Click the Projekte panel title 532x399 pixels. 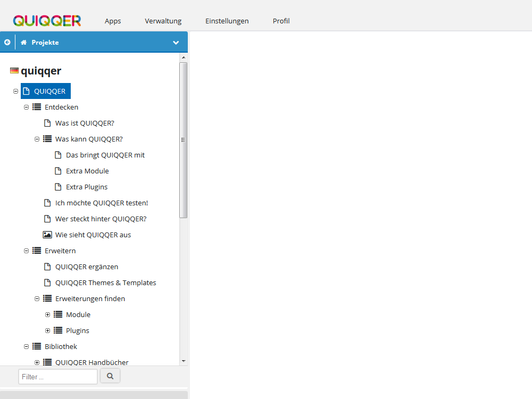coord(45,43)
